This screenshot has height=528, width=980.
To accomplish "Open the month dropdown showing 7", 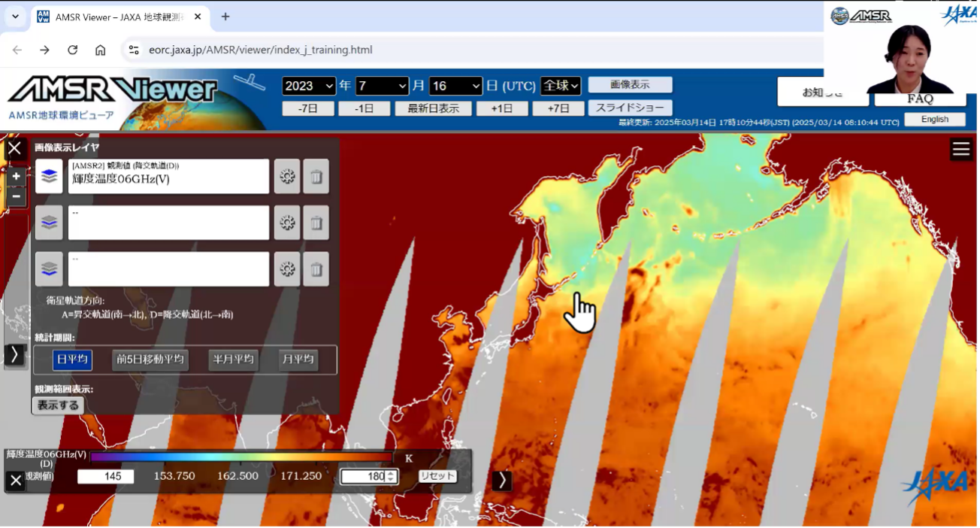I will coord(382,86).
